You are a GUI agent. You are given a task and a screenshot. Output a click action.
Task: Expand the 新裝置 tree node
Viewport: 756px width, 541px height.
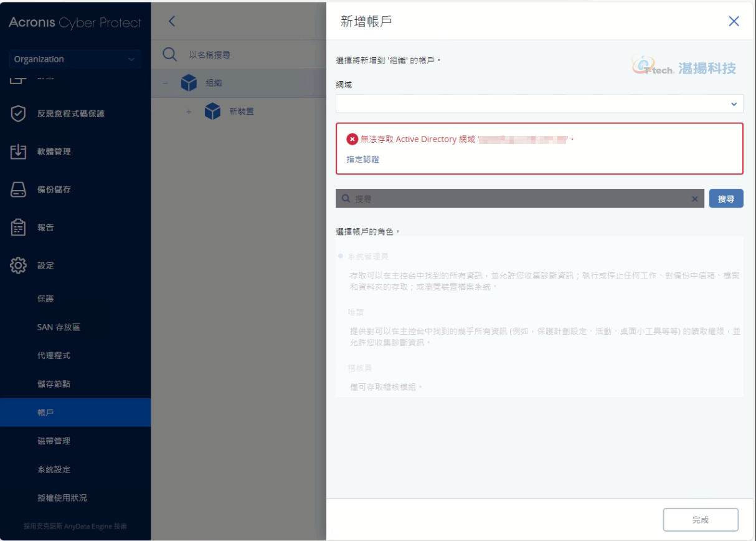click(x=189, y=112)
